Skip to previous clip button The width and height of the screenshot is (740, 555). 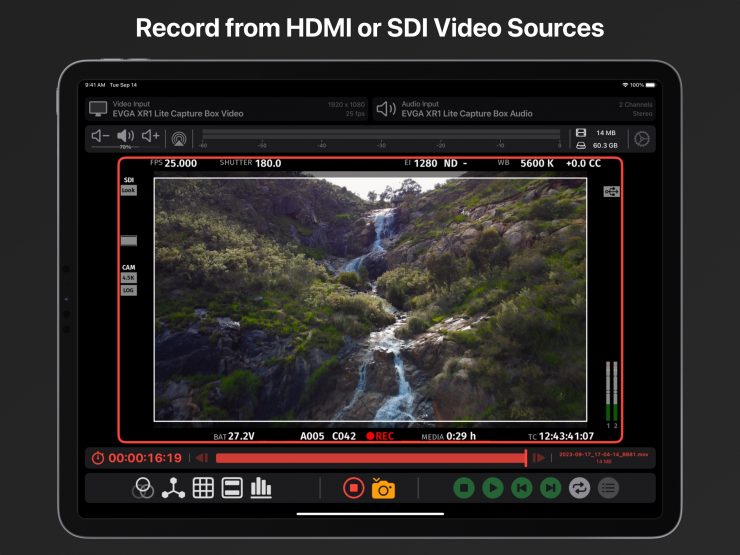[x=521, y=488]
